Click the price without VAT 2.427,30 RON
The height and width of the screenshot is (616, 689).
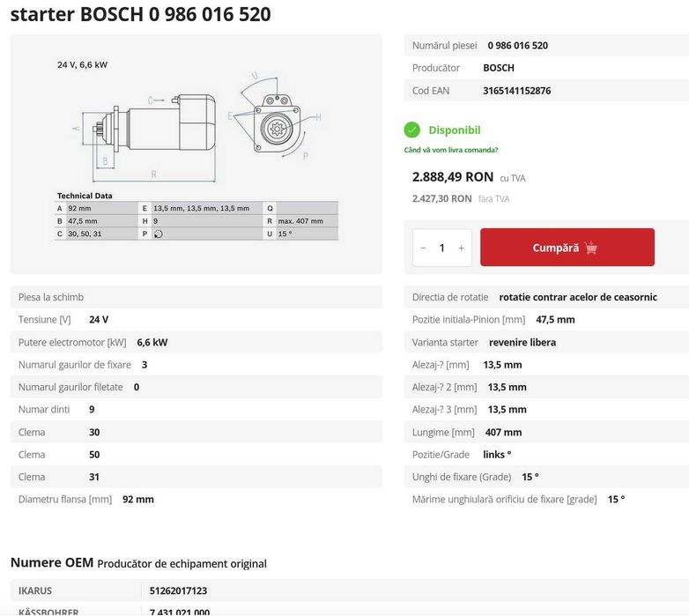[441, 198]
